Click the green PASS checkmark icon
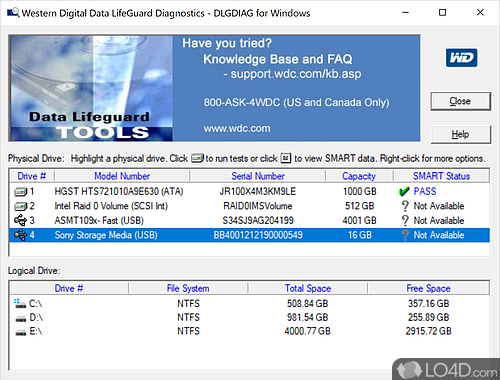500x380 pixels. point(404,191)
